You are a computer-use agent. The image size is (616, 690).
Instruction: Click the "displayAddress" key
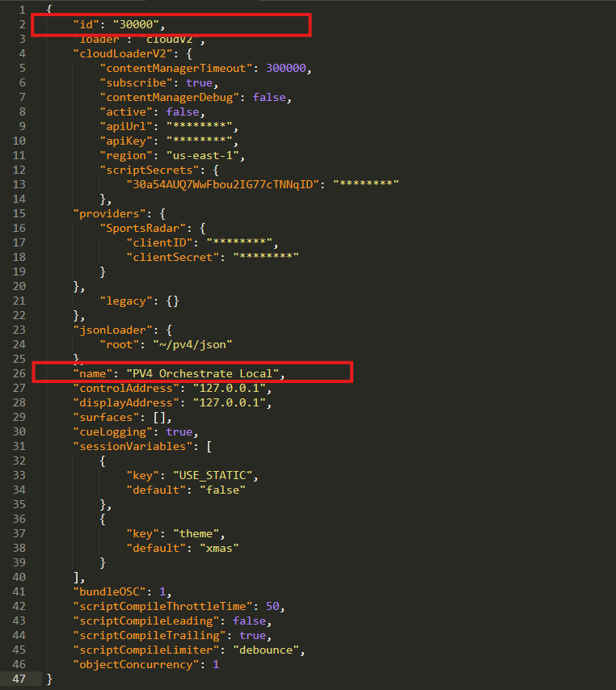[x=126, y=402]
